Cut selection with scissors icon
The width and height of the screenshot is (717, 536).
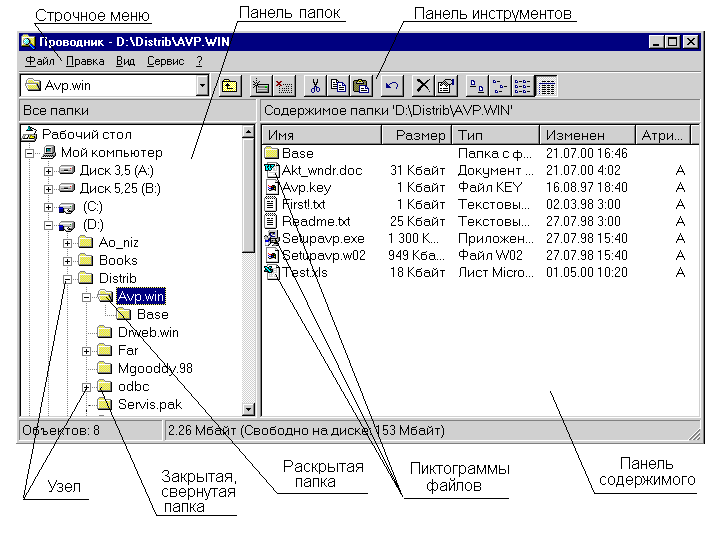point(315,86)
